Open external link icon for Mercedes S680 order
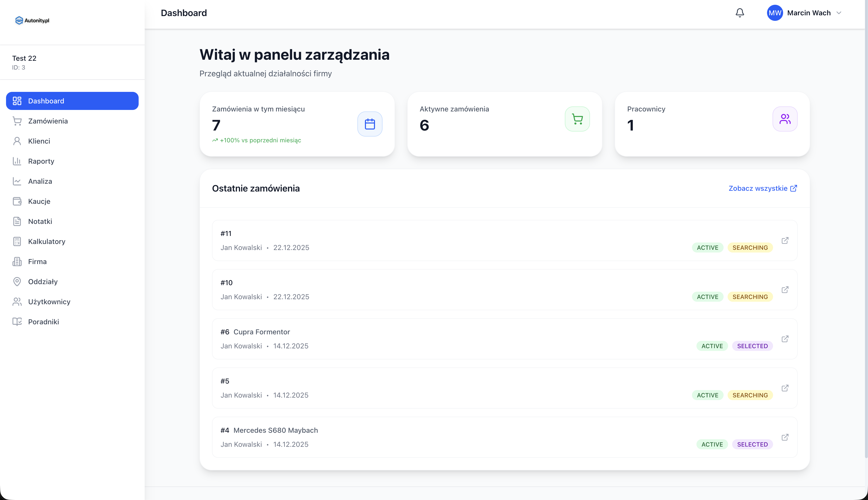Viewport: 868px width, 500px height. coord(785,437)
